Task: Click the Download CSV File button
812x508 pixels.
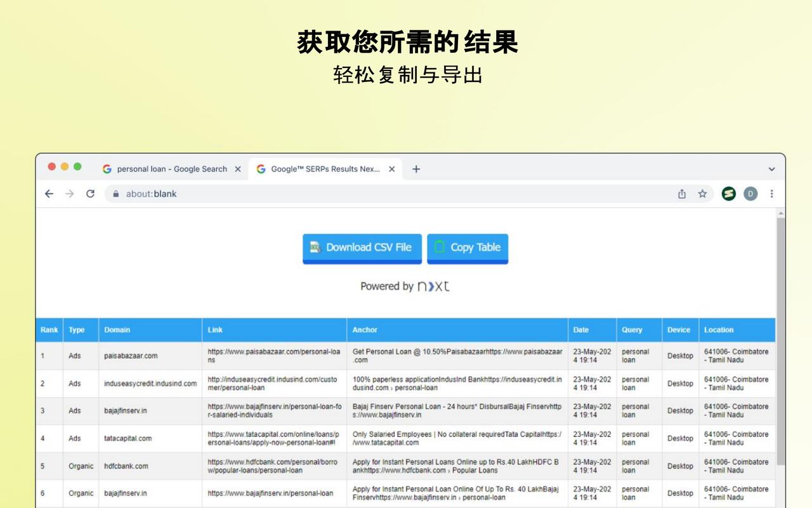Action: coord(362,248)
